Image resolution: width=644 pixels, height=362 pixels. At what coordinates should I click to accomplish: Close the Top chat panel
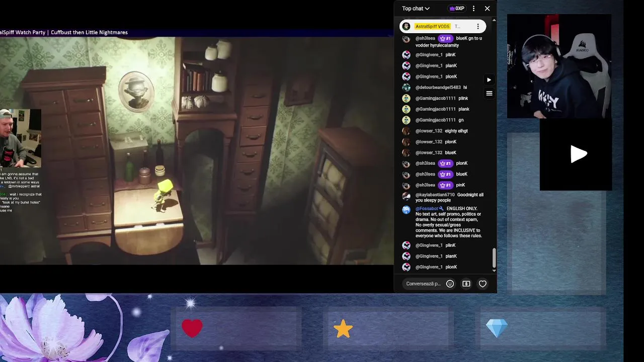[487, 9]
